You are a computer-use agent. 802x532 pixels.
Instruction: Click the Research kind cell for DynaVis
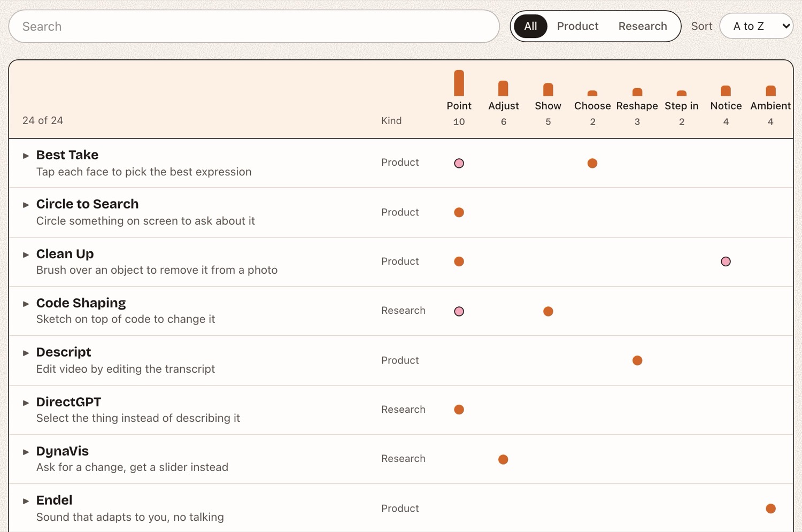click(403, 459)
